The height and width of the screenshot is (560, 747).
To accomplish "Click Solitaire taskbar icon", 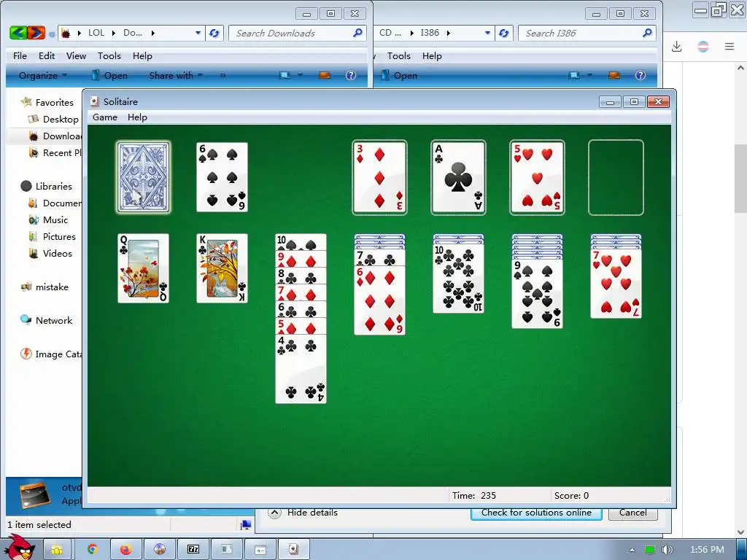I will [294, 550].
